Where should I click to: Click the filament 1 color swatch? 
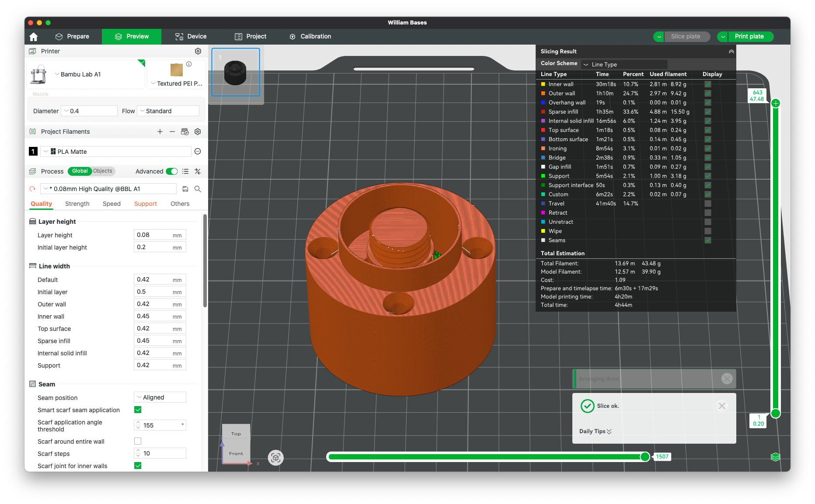33,151
